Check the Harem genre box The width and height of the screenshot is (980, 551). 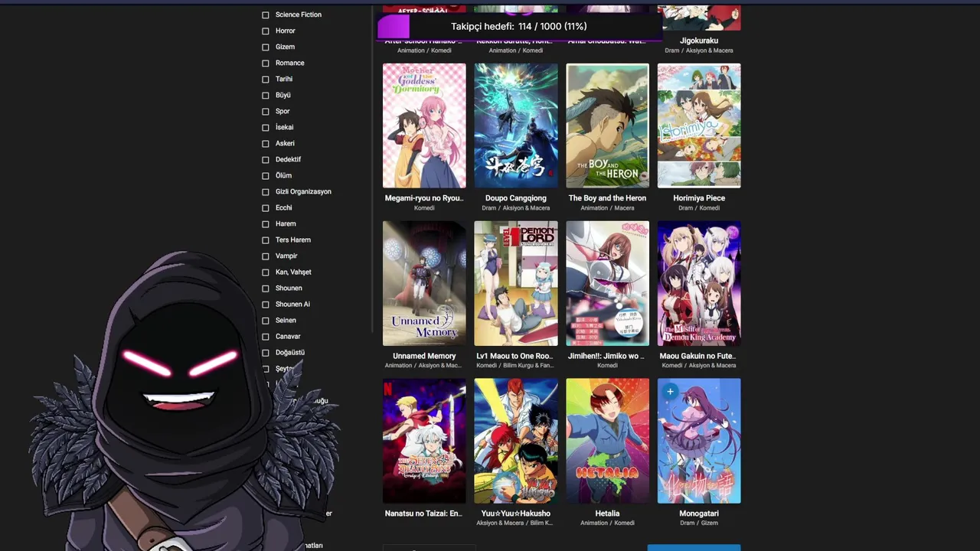[266, 223]
